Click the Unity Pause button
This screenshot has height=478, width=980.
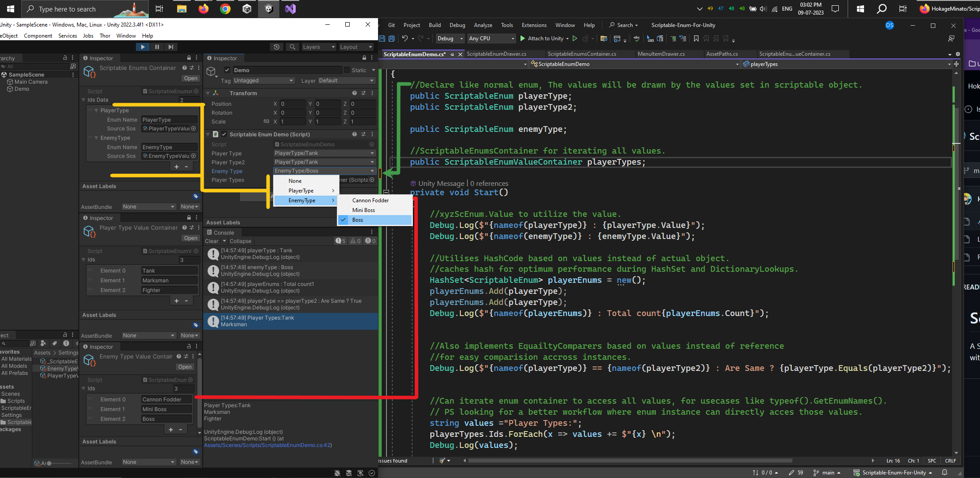(x=157, y=47)
